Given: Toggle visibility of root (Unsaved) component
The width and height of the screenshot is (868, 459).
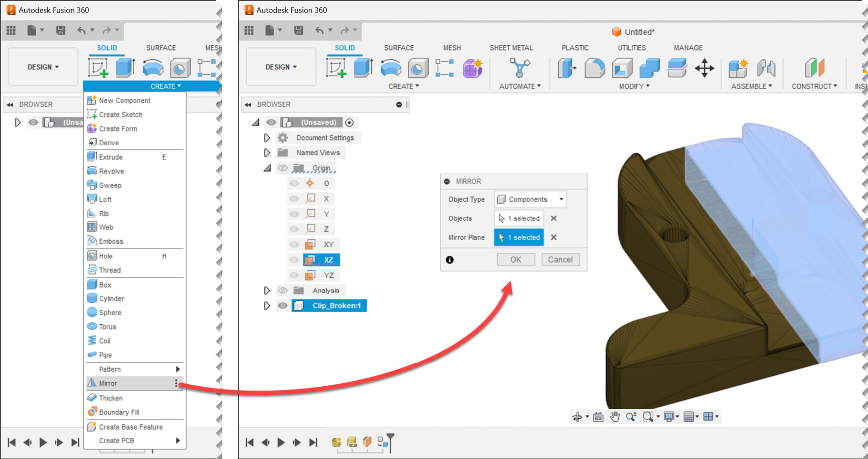Looking at the screenshot, I should [x=271, y=122].
